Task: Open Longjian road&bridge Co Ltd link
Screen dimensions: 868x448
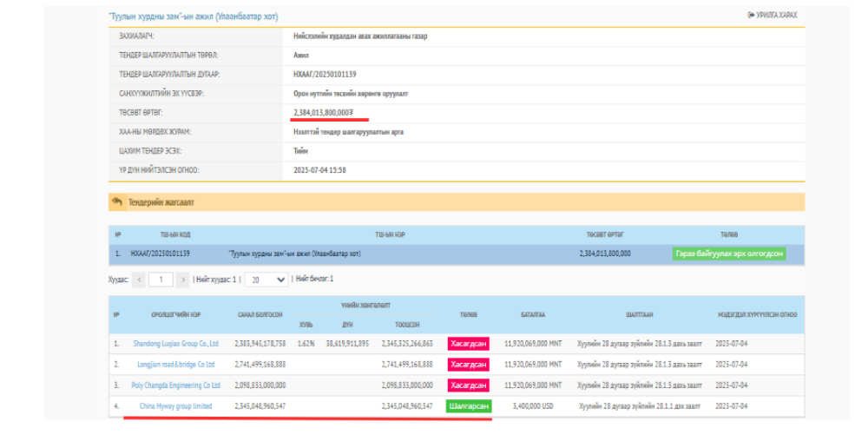Action: coord(176,365)
